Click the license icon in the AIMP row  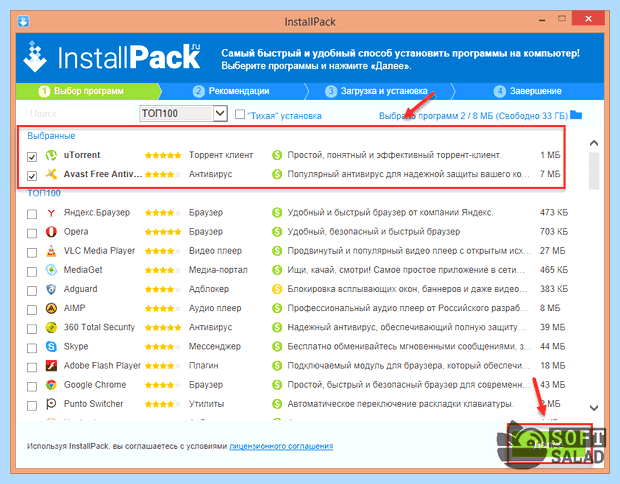coord(277,308)
